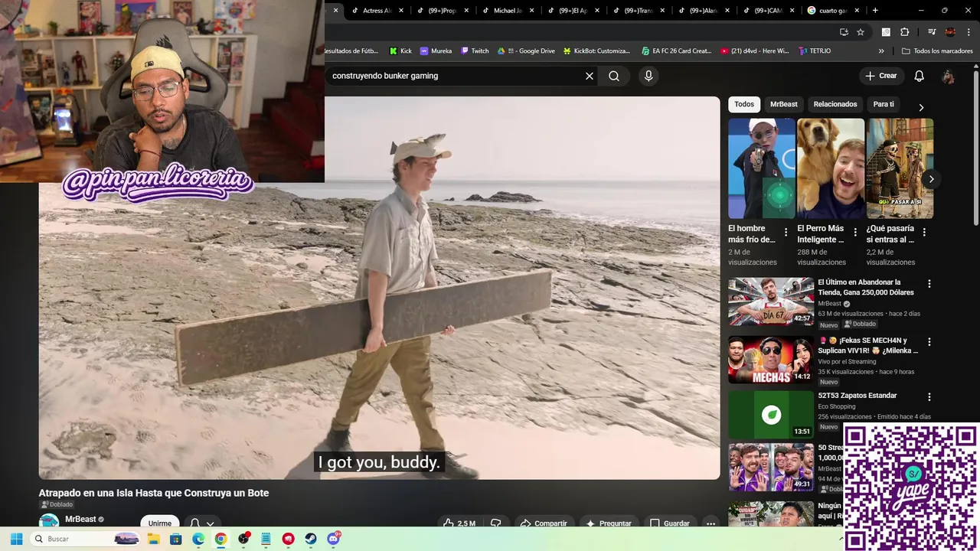Like the video showing 2,5 M
Image resolution: width=980 pixels, height=551 pixels.
pyautogui.click(x=459, y=523)
